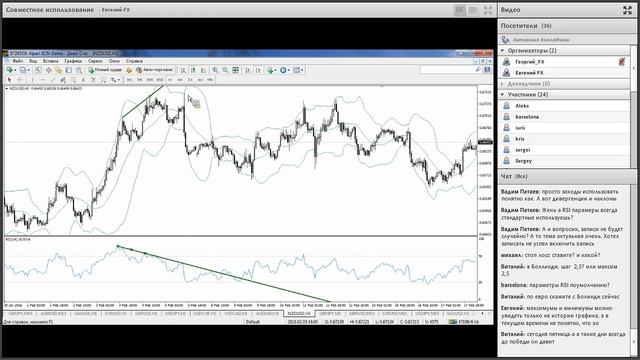The height and width of the screenshot is (360, 640).
Task: Expand the Видео panel to fullscreen
Action: coord(627,10)
